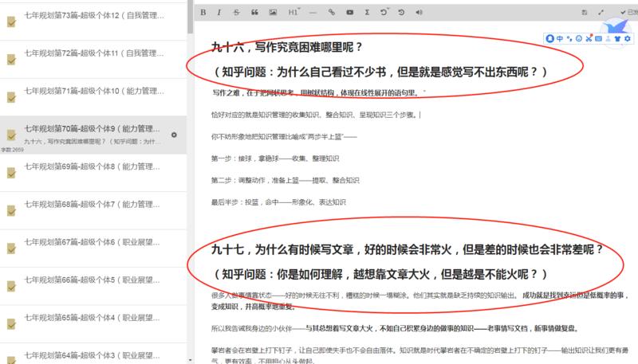The height and width of the screenshot is (364, 638).
Task: Click the document icon beside 第71篇 article
Action: point(11,97)
